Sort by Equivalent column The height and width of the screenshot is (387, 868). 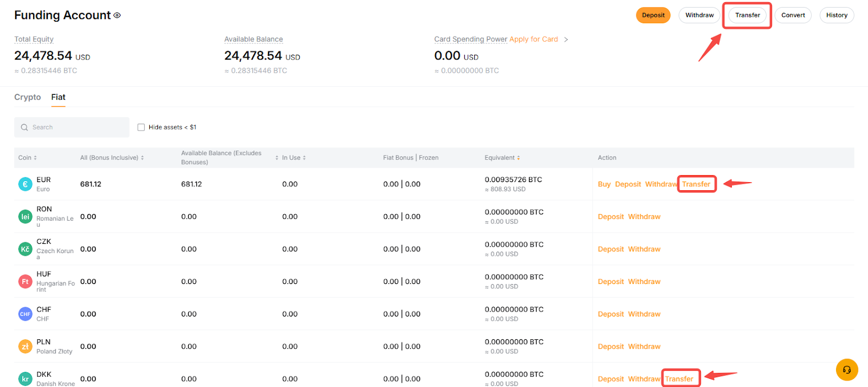[502, 158]
